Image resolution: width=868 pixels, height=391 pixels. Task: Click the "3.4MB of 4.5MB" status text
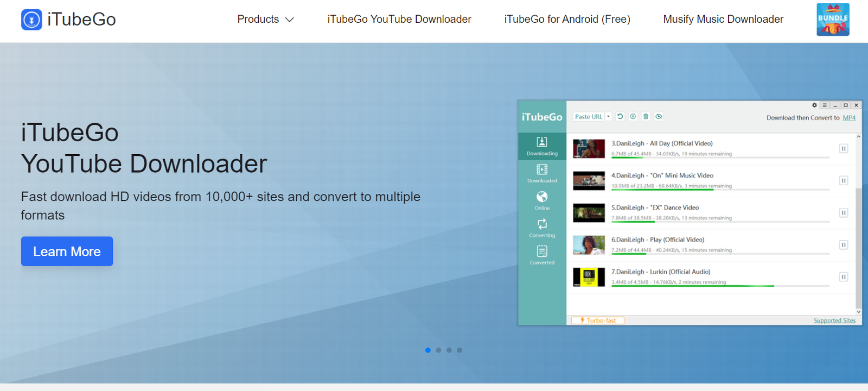630,282
